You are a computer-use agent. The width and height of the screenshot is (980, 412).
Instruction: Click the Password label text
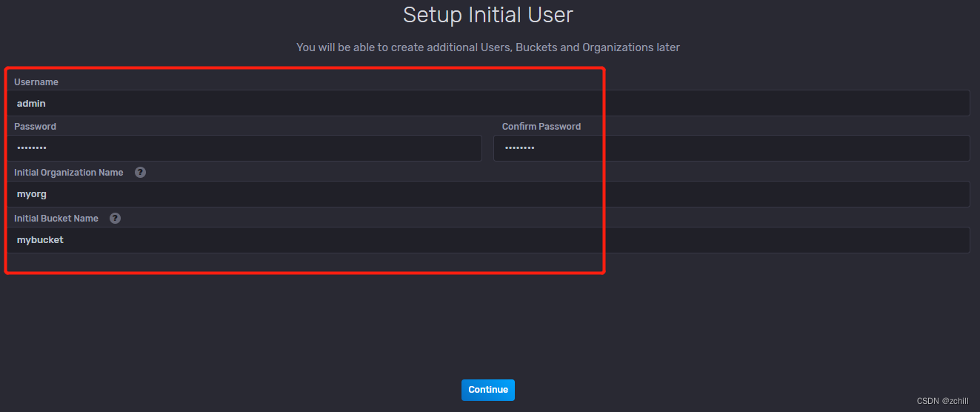[x=35, y=127]
